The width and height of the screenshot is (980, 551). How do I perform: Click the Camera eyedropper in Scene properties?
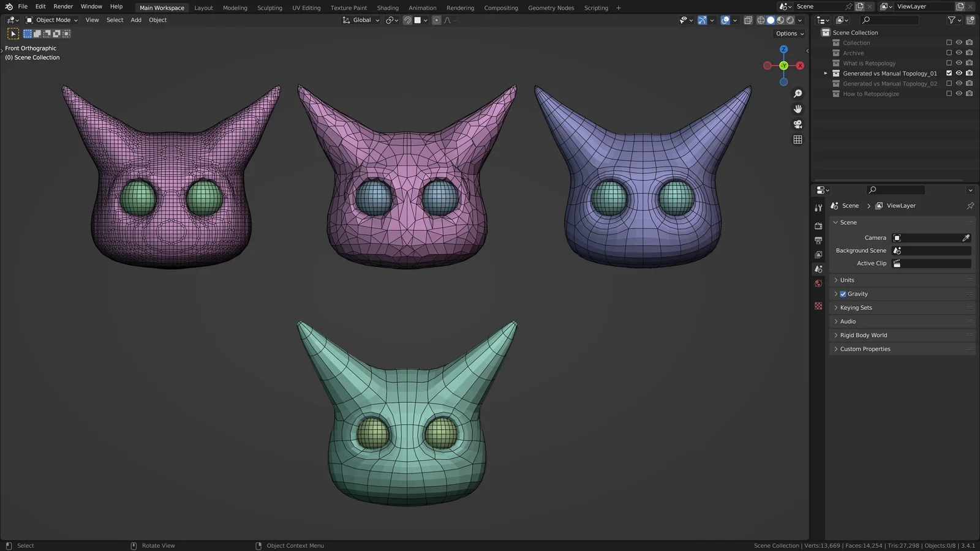[967, 238]
